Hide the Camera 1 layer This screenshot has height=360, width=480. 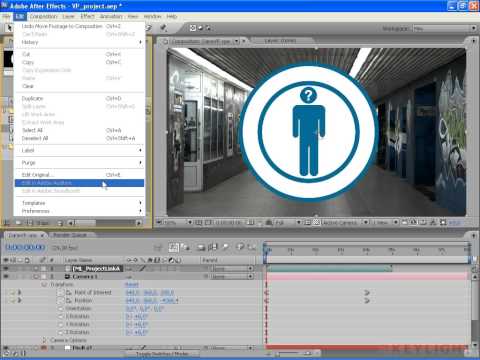[x=6, y=276]
